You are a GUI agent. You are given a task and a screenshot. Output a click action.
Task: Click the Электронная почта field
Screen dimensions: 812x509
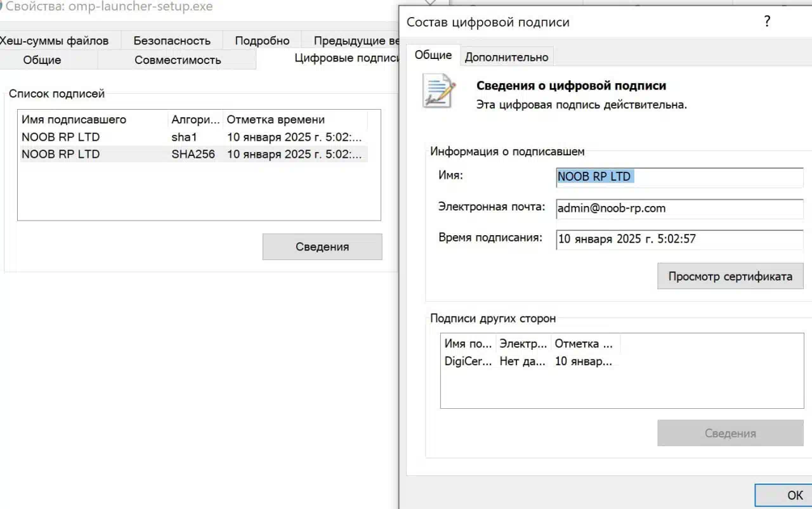click(679, 208)
